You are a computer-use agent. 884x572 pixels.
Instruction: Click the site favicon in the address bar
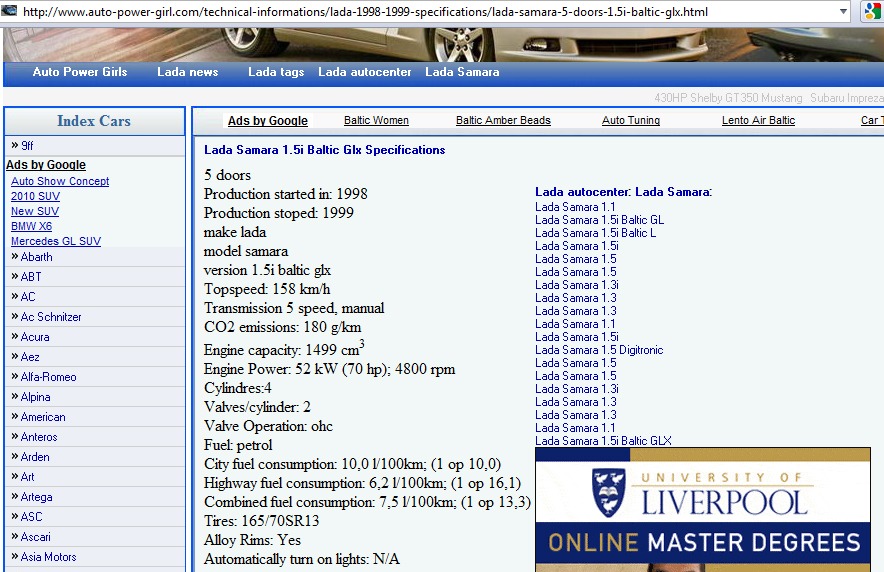pos(9,10)
